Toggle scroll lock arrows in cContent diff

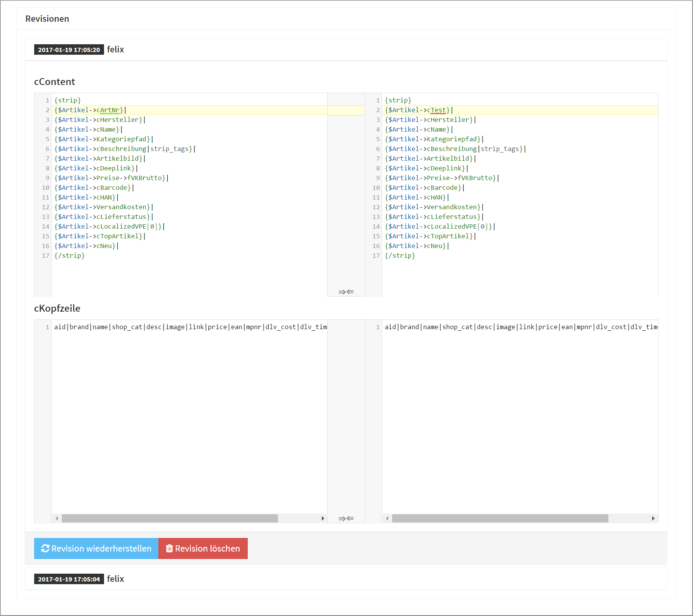pyautogui.click(x=346, y=292)
